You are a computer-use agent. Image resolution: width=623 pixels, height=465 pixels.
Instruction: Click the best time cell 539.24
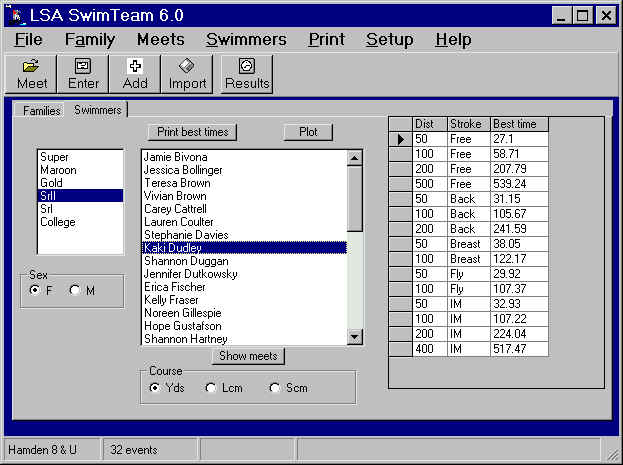coord(520,184)
